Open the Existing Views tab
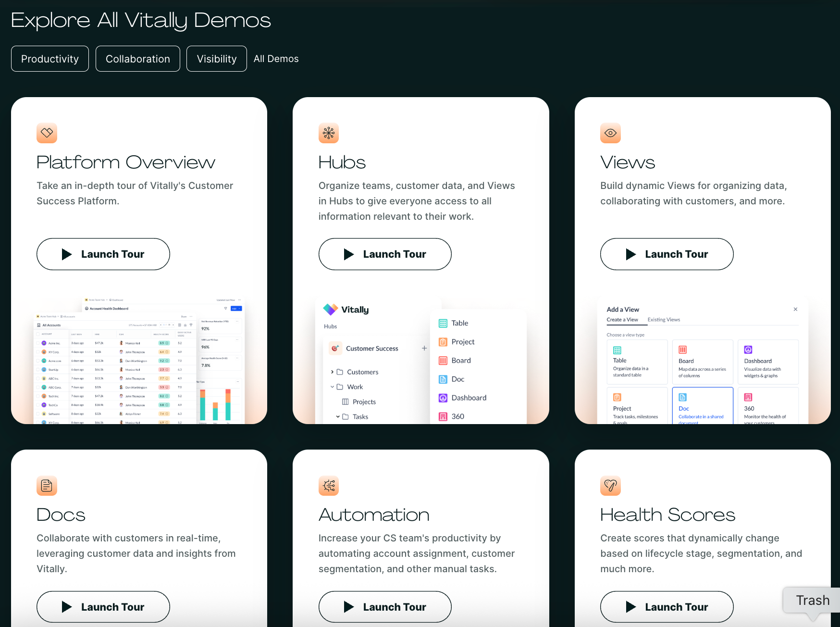The width and height of the screenshot is (840, 627). 664,320
